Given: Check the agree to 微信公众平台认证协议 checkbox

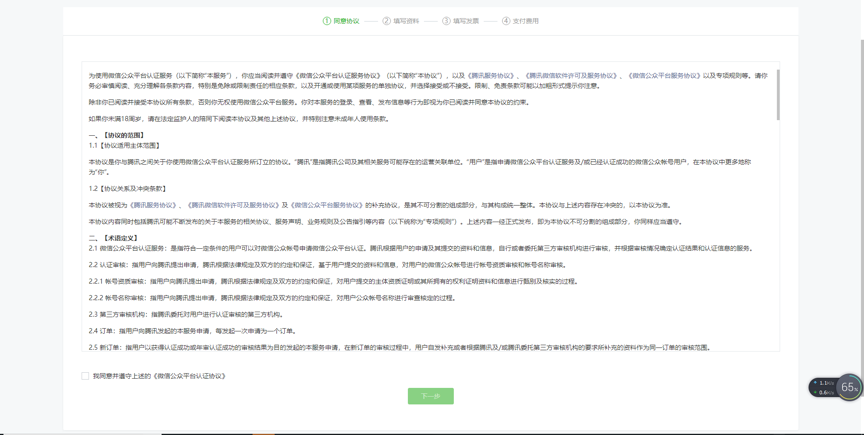Looking at the screenshot, I should [x=85, y=376].
